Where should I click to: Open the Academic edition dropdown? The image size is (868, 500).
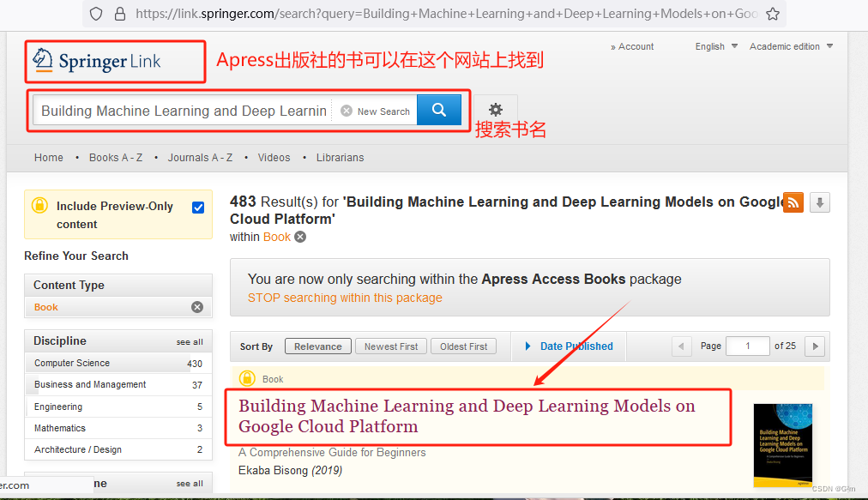[x=791, y=46]
